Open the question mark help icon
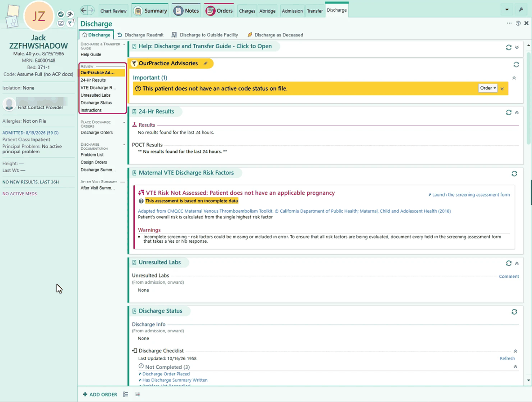This screenshot has width=532, height=402. coord(518,23)
